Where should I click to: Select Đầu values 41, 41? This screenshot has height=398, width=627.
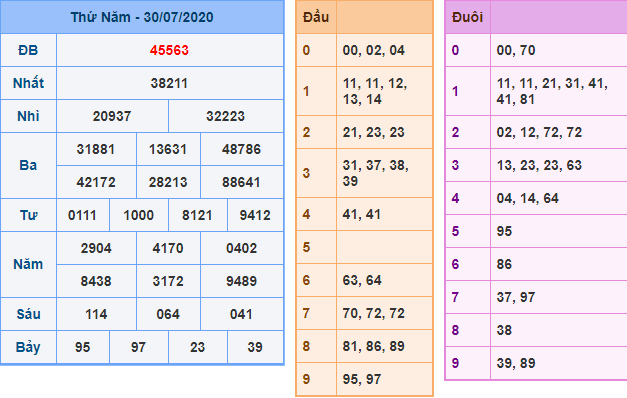tap(361, 214)
